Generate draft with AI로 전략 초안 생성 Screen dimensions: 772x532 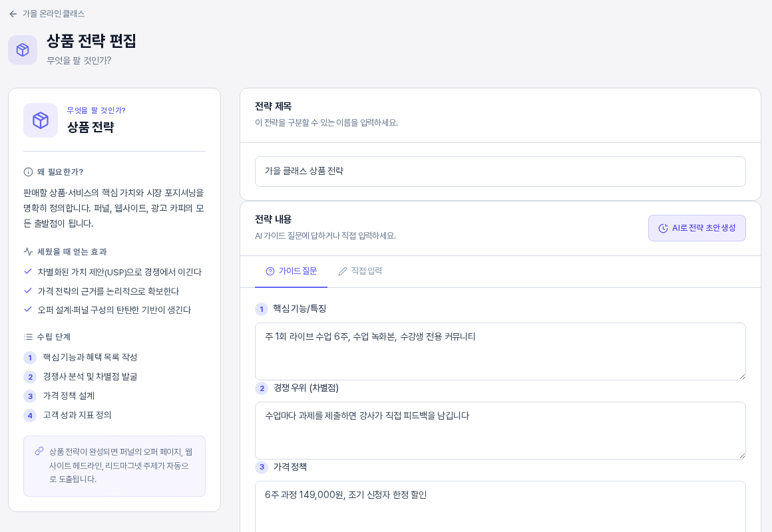click(697, 228)
